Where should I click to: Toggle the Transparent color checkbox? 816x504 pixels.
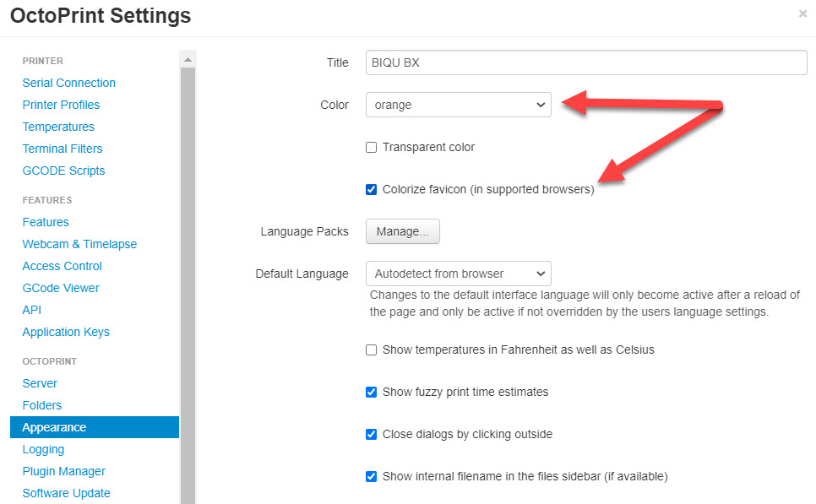click(x=371, y=147)
